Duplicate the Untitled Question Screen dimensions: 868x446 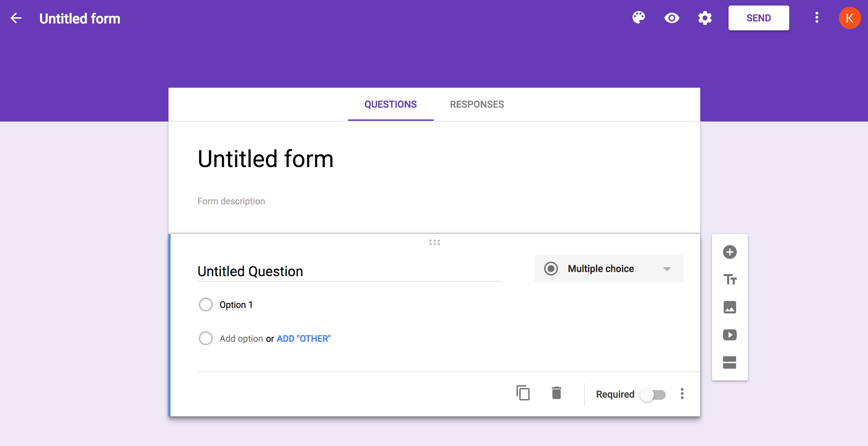point(523,393)
